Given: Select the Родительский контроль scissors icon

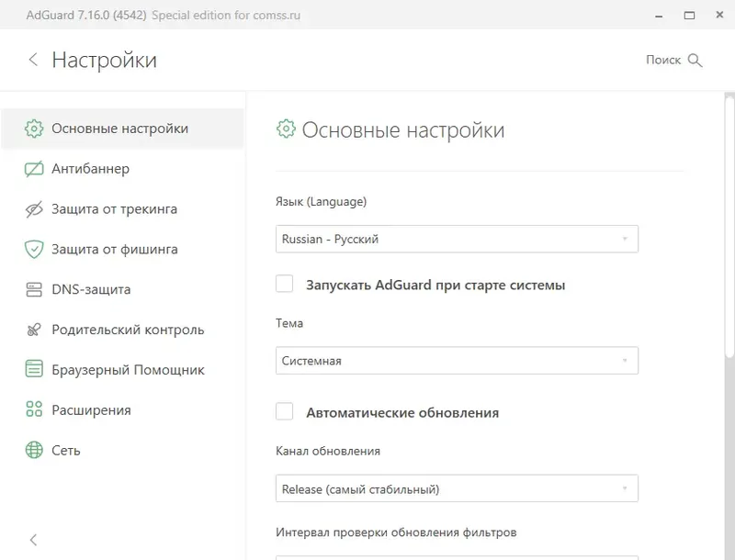Looking at the screenshot, I should 34,330.
